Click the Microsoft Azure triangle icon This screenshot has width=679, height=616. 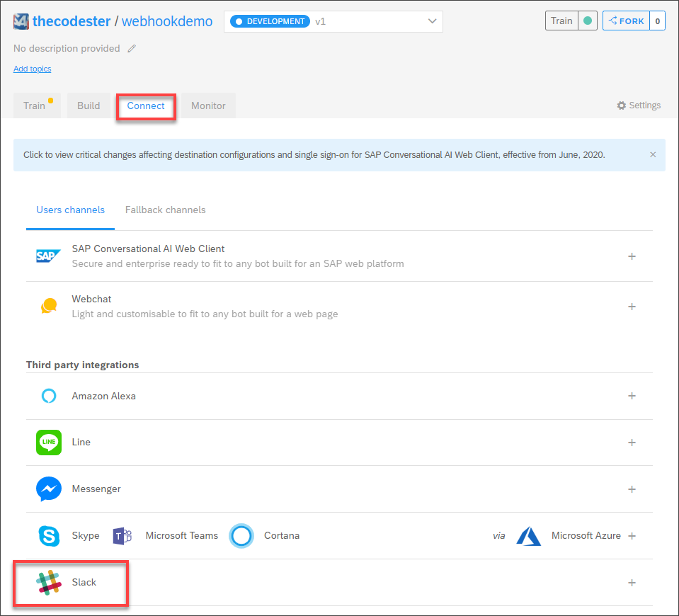point(528,536)
